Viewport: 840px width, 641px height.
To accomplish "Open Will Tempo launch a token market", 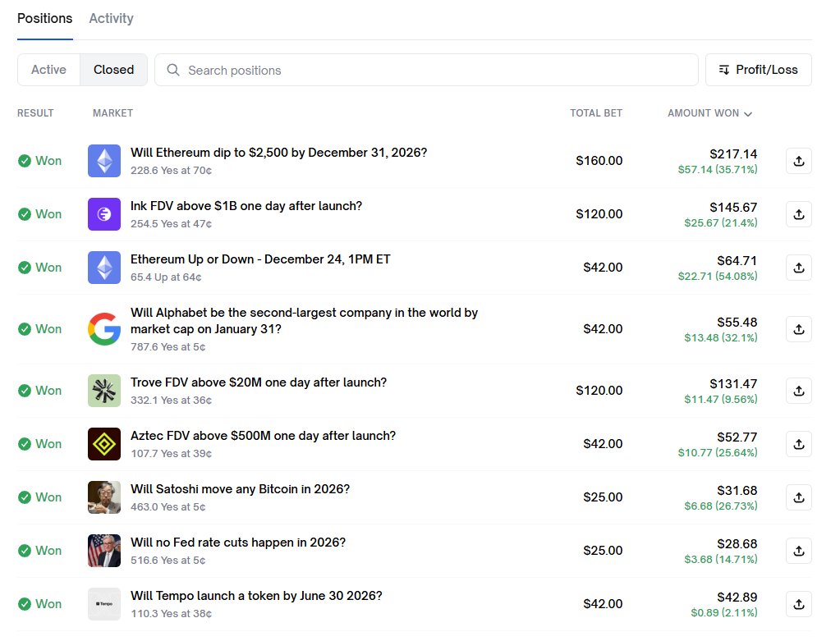I will (x=257, y=596).
